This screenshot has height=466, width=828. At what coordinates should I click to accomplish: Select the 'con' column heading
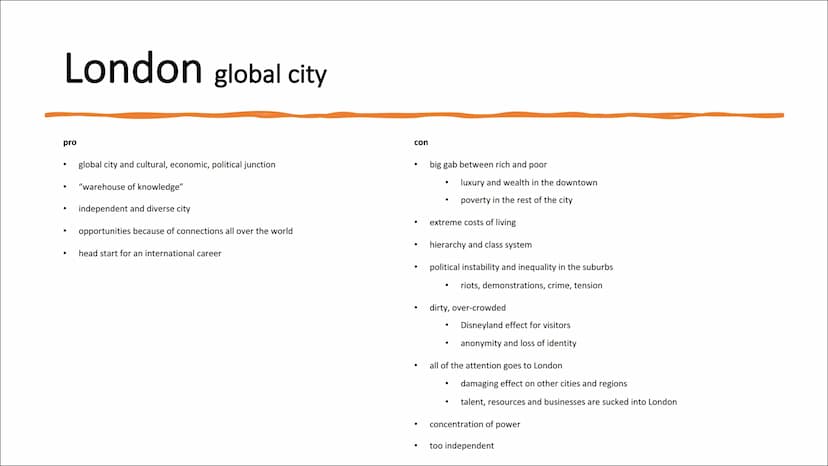[421, 142]
